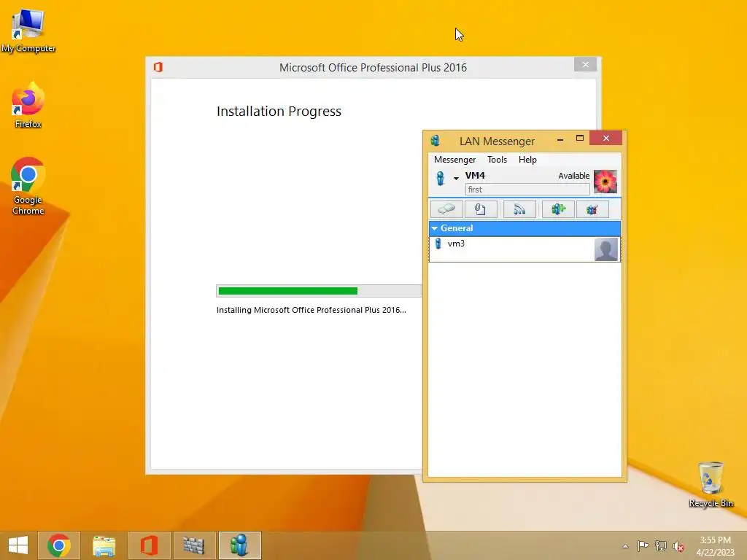Open the My Computer desktop icon
Screen dimensions: 747x560
point(28,31)
